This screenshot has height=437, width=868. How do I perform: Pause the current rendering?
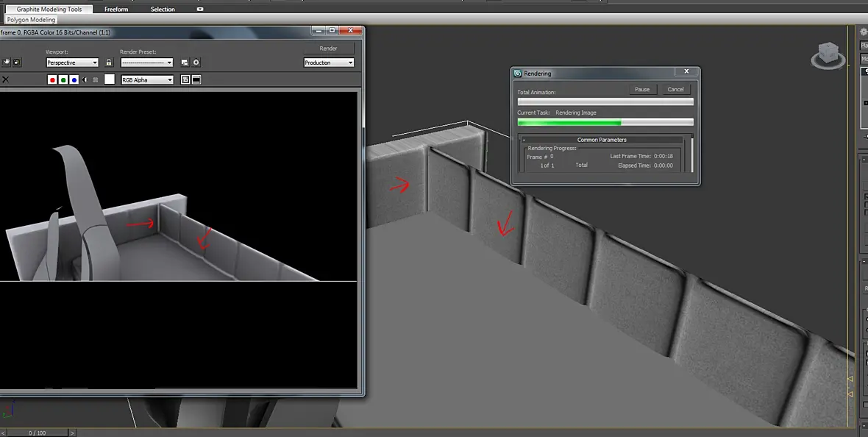coord(642,89)
